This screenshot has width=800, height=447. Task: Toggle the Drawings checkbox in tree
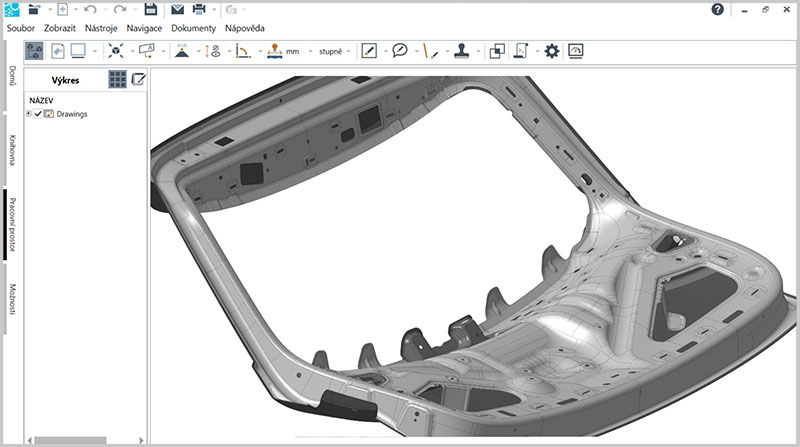pos(38,114)
